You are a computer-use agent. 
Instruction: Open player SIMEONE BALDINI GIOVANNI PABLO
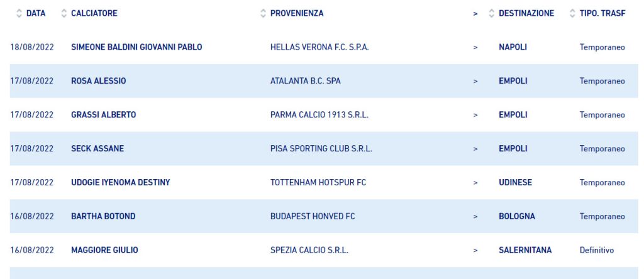pyautogui.click(x=136, y=47)
